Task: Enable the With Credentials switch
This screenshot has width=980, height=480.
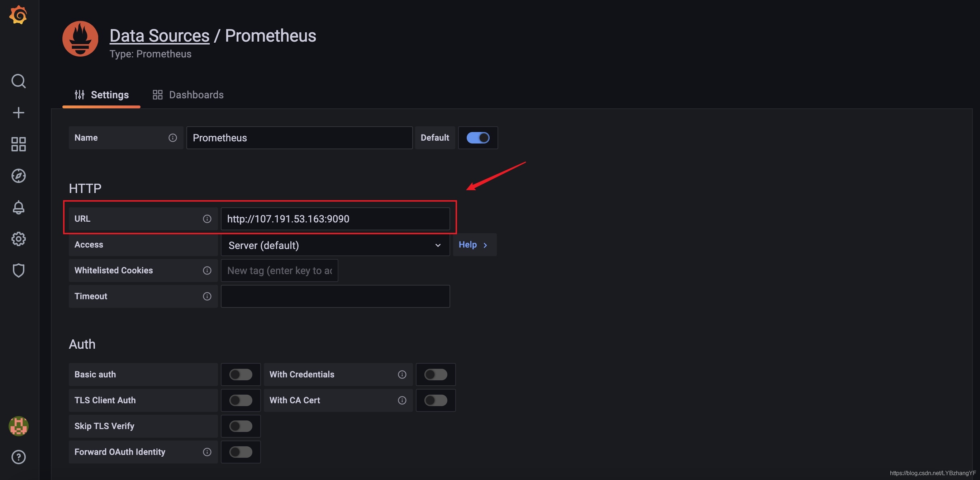Action: tap(436, 375)
